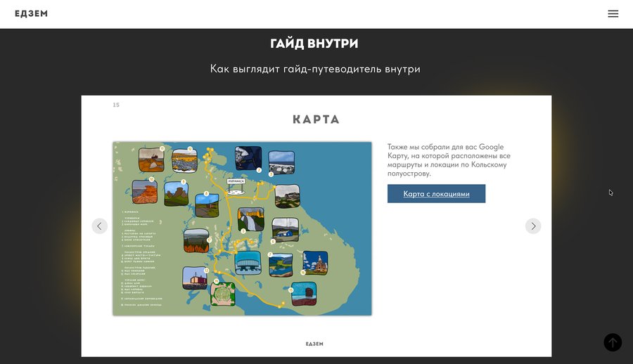This screenshot has height=364, width=633.
Task: Click the waterfall illustration on map
Action: tap(251, 219)
